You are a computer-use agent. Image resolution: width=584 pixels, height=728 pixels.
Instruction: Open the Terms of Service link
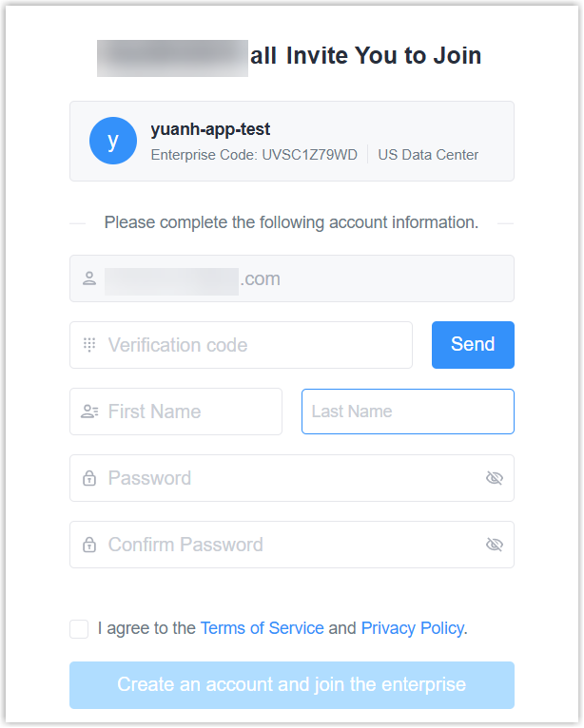coord(262,628)
